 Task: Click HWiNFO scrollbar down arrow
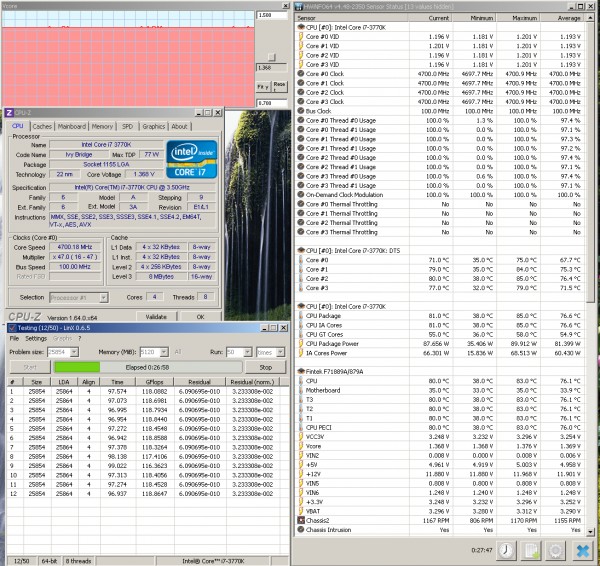pos(590,532)
